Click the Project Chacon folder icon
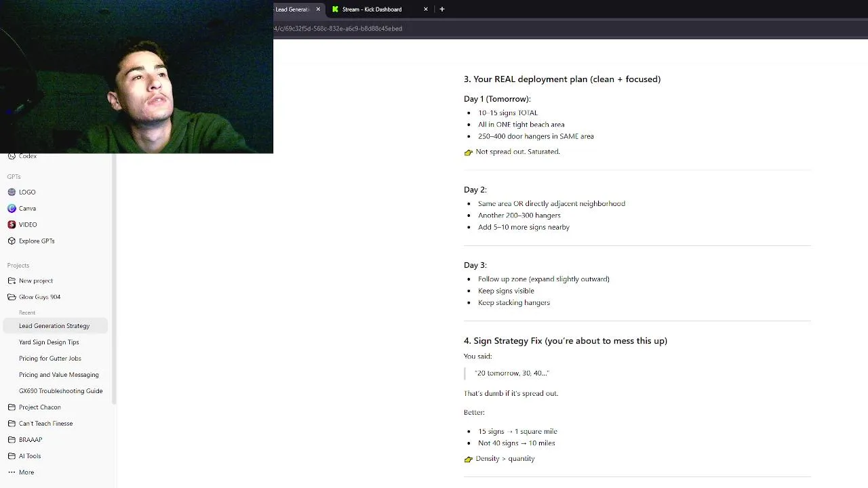 tap(12, 407)
